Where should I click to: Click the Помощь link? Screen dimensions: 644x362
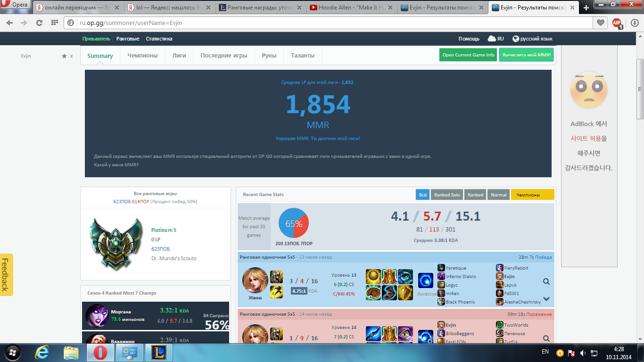coord(469,39)
